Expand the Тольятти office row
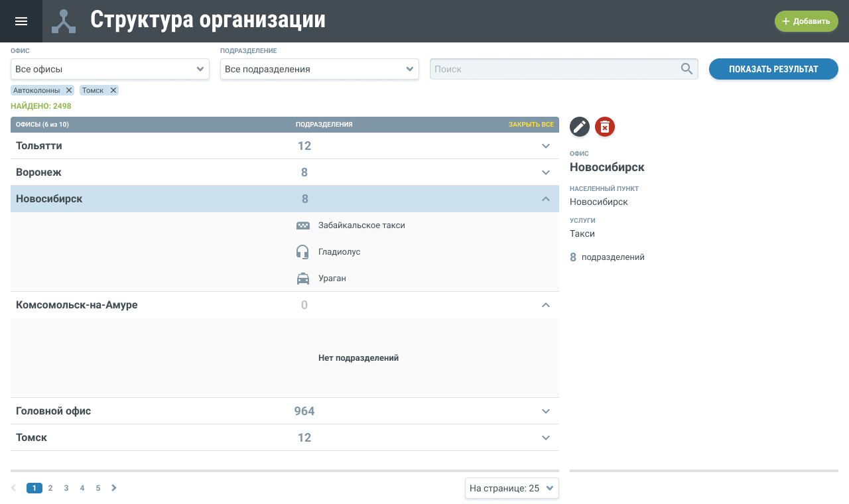Screen dimensions: 849x504 (546, 146)
